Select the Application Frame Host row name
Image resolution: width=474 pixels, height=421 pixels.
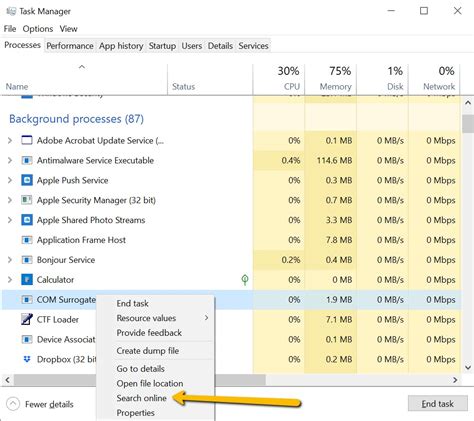[81, 240]
